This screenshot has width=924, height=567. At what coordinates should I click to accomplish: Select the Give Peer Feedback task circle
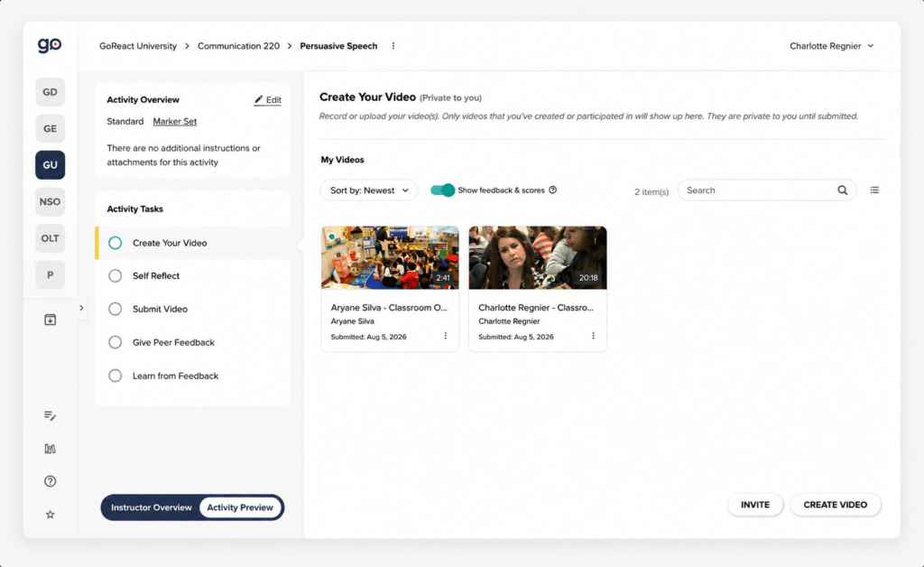pos(115,342)
